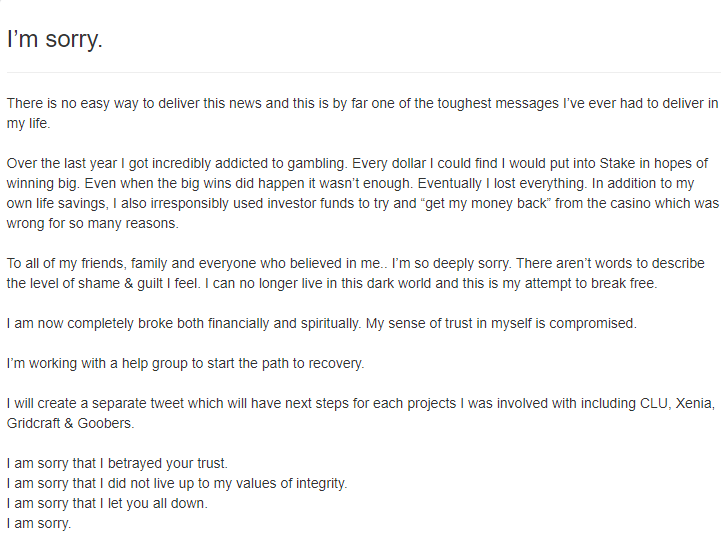Click the paragraph starting "There is no easy way"

[x=363, y=113]
